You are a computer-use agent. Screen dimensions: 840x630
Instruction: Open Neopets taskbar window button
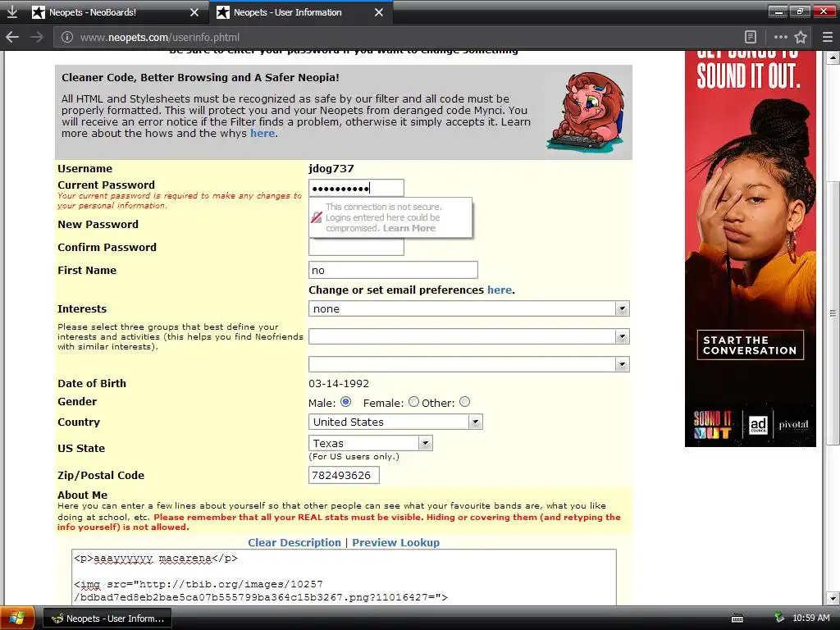pyautogui.click(x=107, y=619)
